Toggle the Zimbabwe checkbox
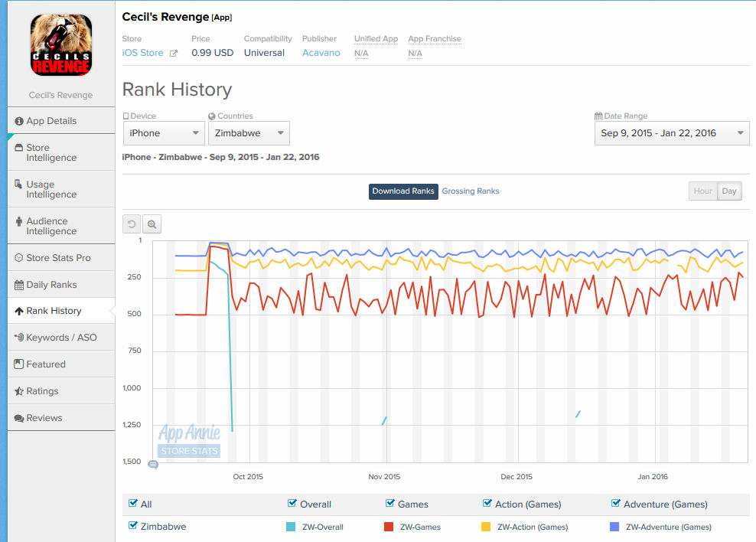Image resolution: width=756 pixels, height=542 pixels. (133, 526)
